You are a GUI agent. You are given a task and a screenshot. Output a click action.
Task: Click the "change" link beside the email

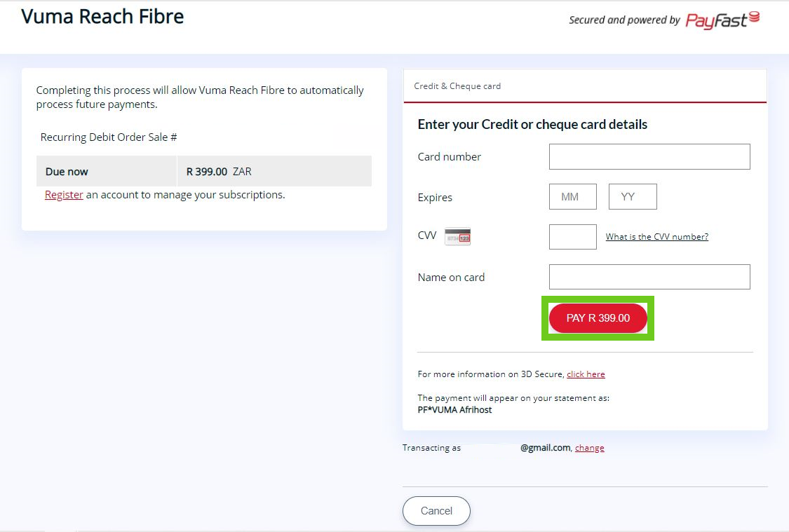(x=589, y=448)
